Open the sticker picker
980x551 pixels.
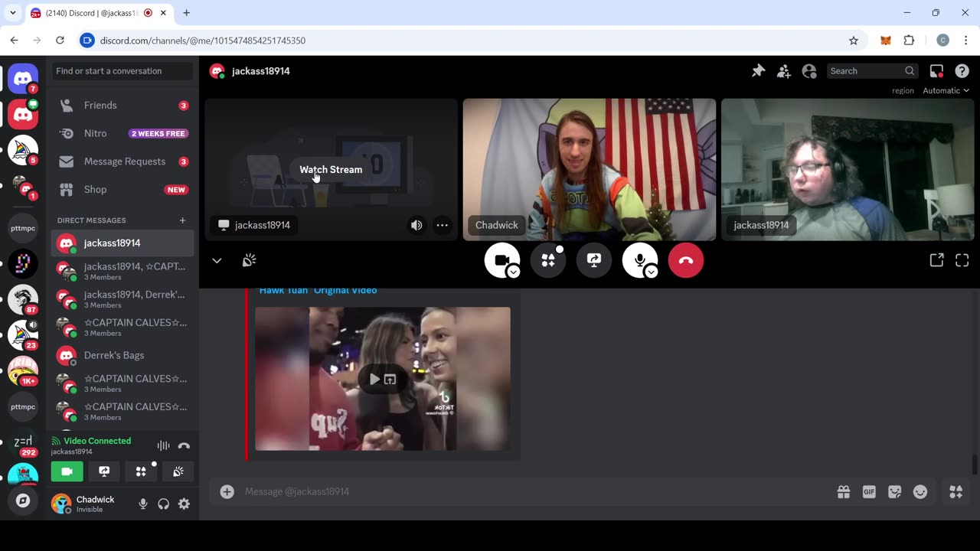[894, 492]
